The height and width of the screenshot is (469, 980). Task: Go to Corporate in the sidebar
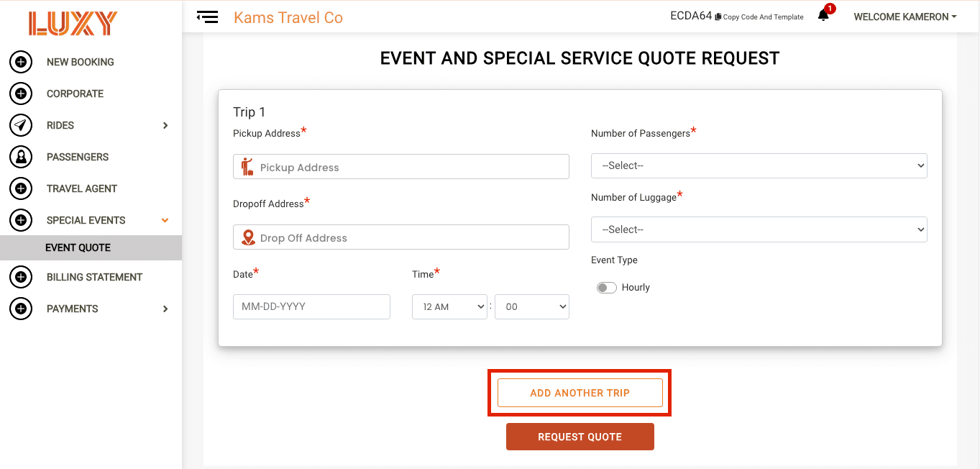pos(75,94)
